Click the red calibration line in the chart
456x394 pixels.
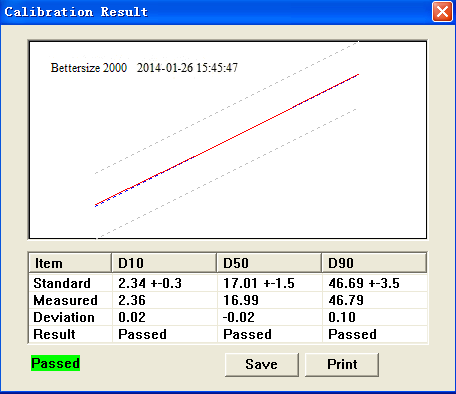pos(227,140)
